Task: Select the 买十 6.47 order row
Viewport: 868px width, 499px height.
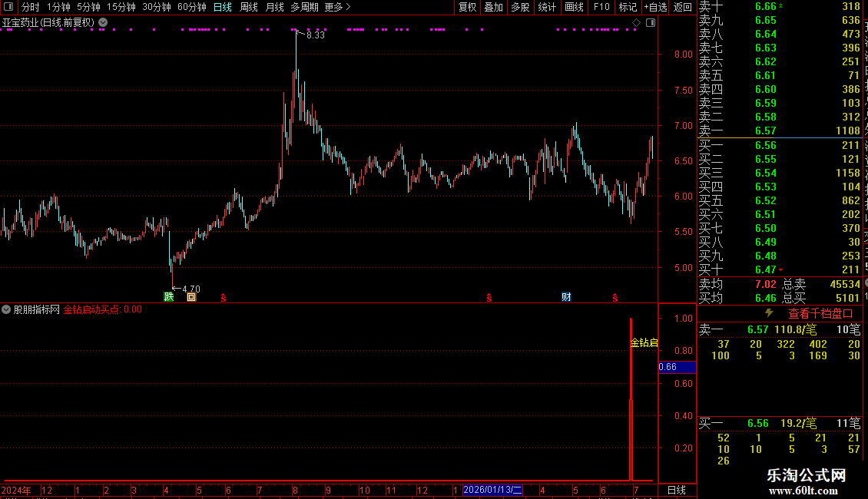Action: pyautogui.click(x=780, y=269)
